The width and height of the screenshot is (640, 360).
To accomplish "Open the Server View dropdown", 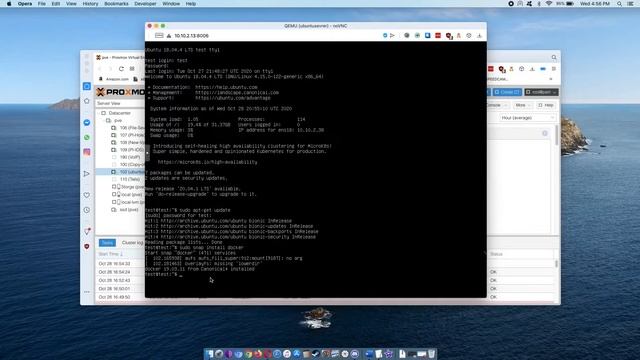I will tap(120, 104).
